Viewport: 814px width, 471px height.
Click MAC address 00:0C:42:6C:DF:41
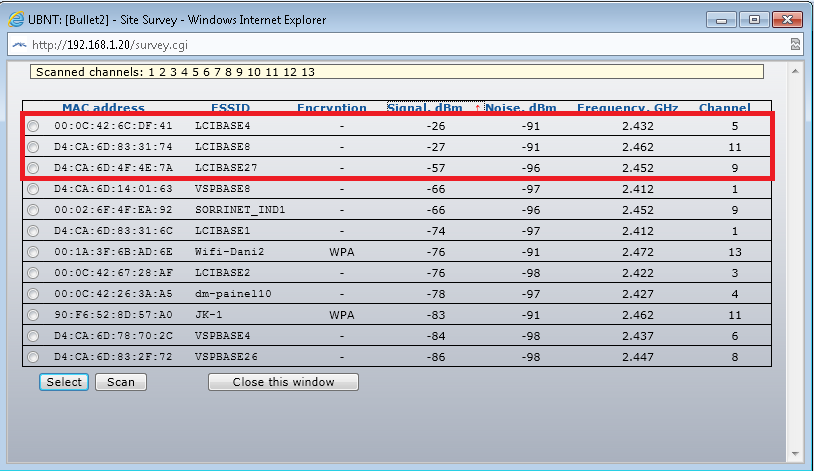(113, 126)
